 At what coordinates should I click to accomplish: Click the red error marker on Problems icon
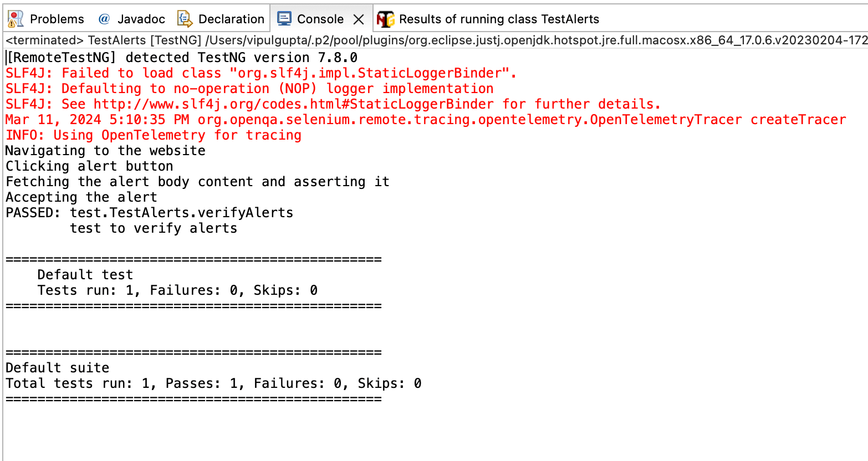13,15
